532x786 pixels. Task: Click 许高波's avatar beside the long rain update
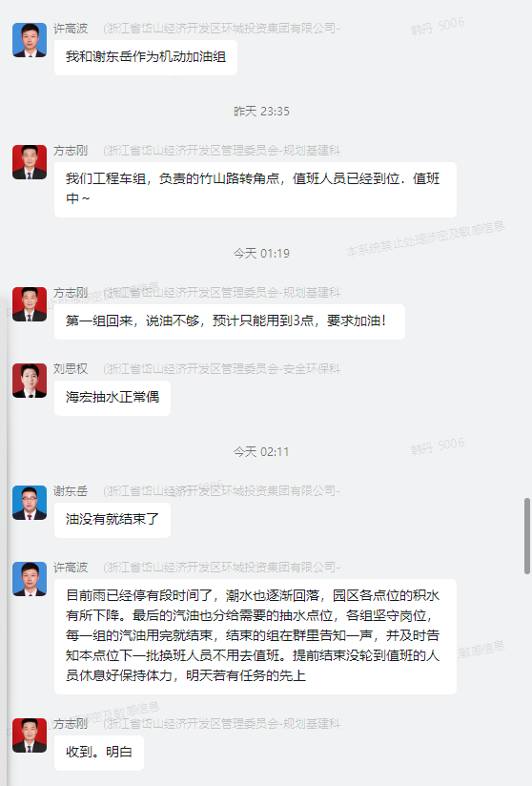(30, 578)
